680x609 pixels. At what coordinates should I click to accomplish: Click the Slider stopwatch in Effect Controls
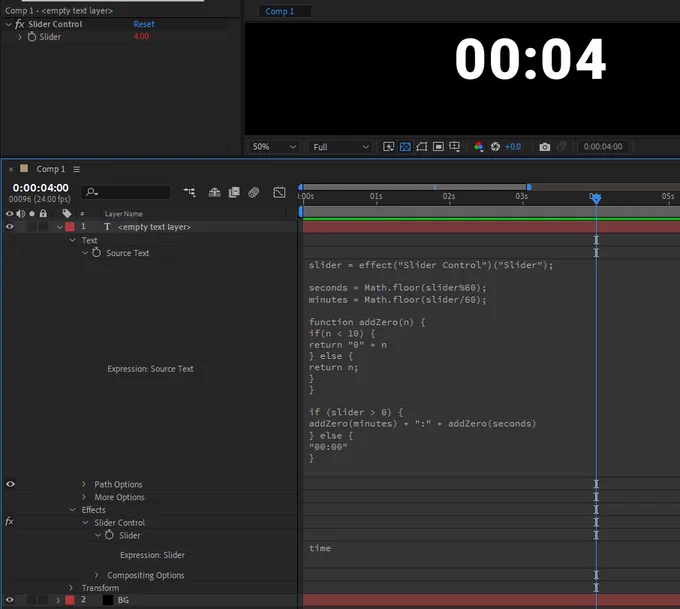pyautogui.click(x=32, y=37)
